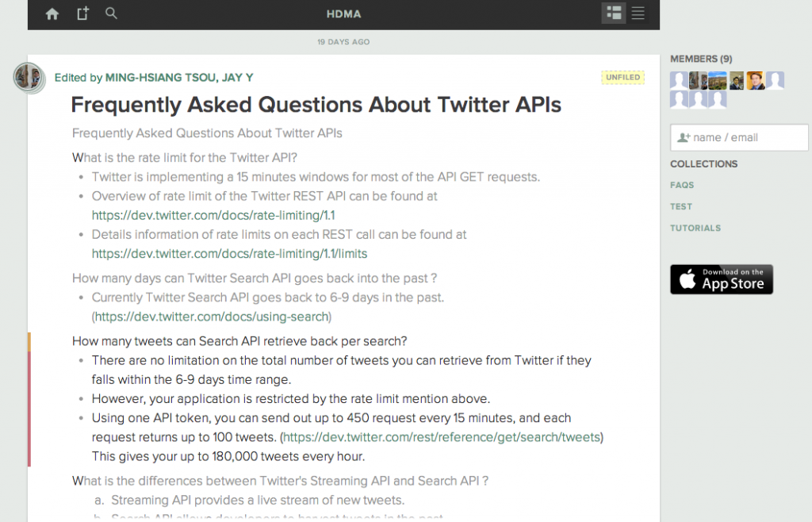Viewport: 812px width, 522px height.
Task: Click the second member photo avatar
Action: click(698, 81)
